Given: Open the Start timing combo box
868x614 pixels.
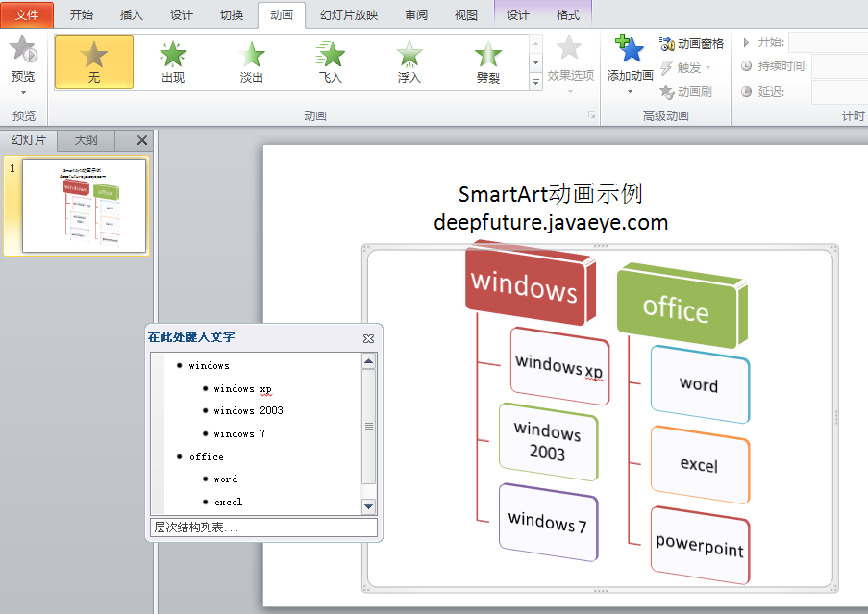Looking at the screenshot, I should (x=829, y=42).
